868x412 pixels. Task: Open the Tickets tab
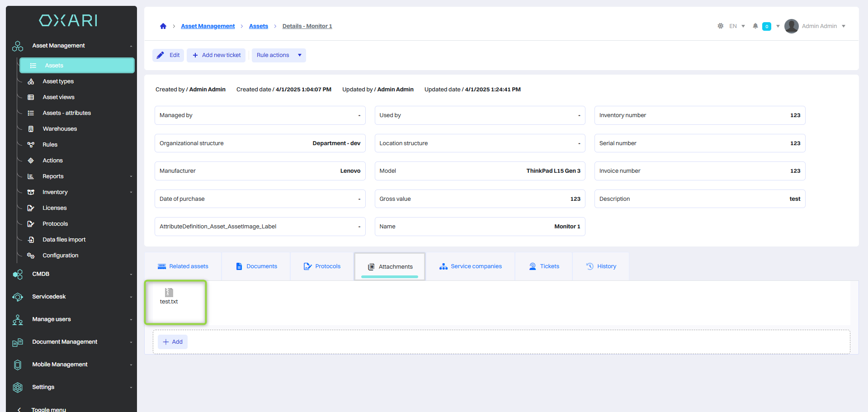(544, 266)
